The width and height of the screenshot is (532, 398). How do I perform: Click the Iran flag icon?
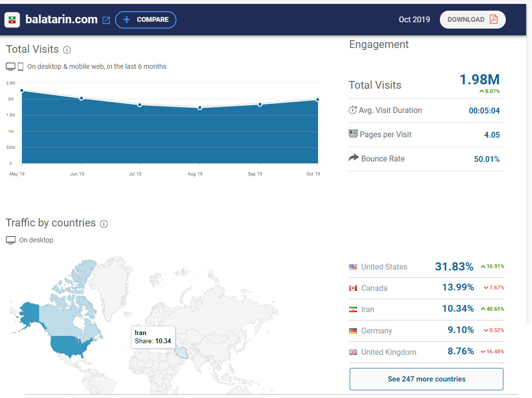point(353,309)
